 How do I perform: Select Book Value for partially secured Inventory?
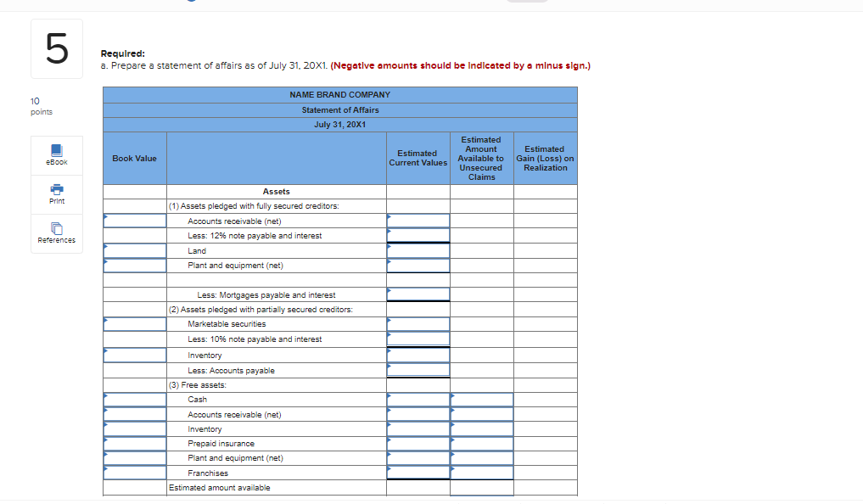[x=135, y=355]
